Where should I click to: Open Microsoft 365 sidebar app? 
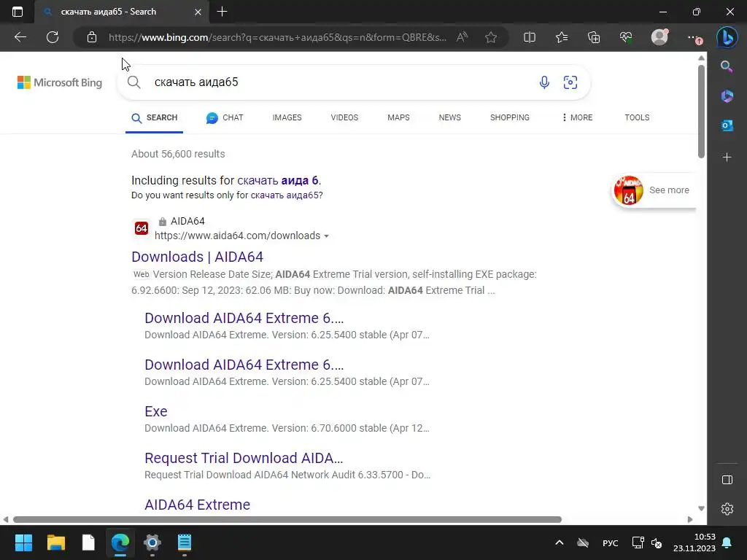click(727, 96)
